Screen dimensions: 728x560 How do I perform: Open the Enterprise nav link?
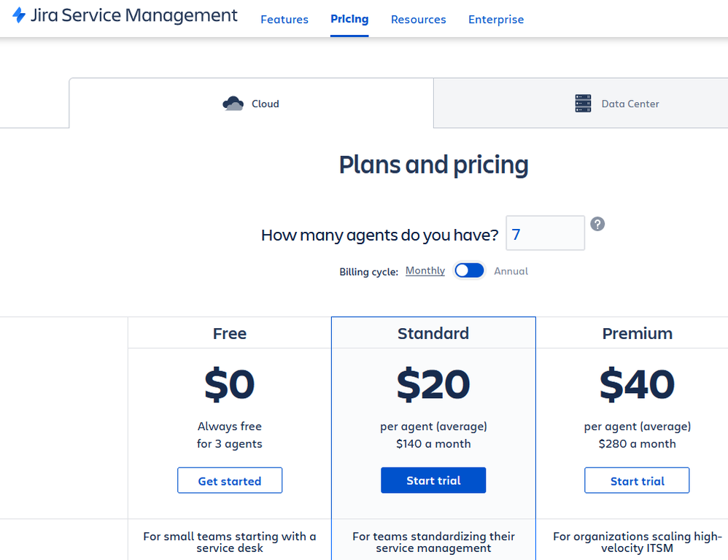click(x=496, y=20)
